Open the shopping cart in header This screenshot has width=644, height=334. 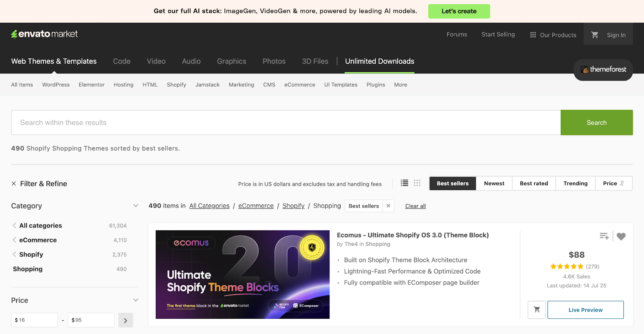[x=594, y=35]
